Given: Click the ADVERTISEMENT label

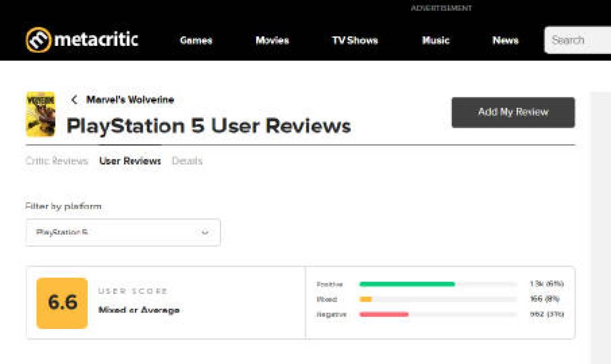Looking at the screenshot, I should (x=441, y=8).
